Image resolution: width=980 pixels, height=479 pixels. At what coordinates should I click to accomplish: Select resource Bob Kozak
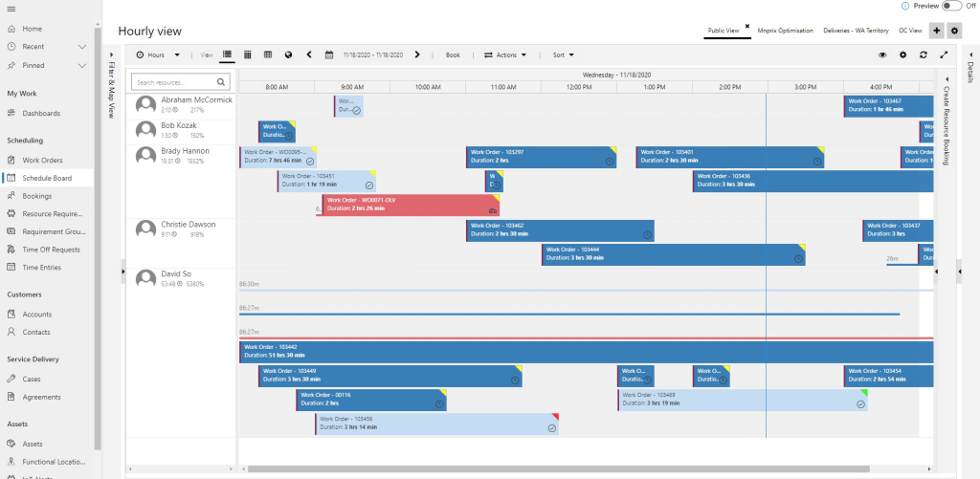tap(182, 132)
